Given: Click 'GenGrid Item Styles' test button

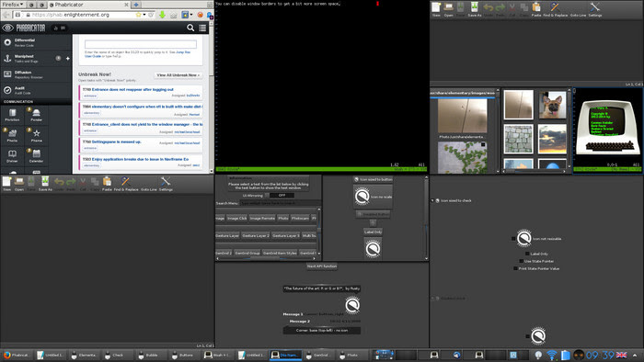Looking at the screenshot, I should coord(280,253).
